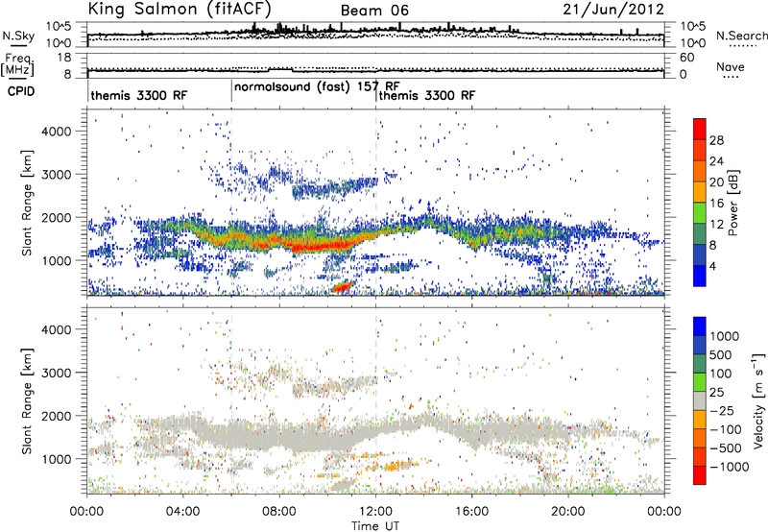Click 'Slant Range [km]' label of power panel
768x532 pixels.
(x=27, y=203)
